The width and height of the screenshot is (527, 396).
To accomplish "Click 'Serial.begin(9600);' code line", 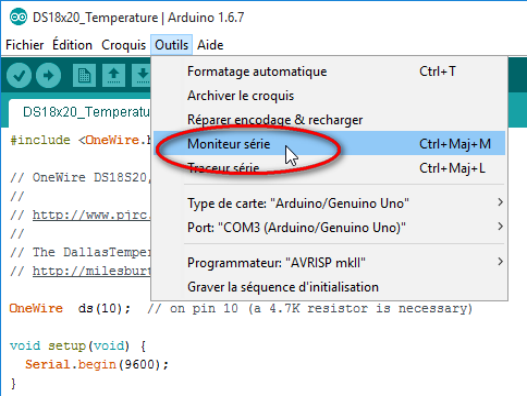I will click(97, 364).
